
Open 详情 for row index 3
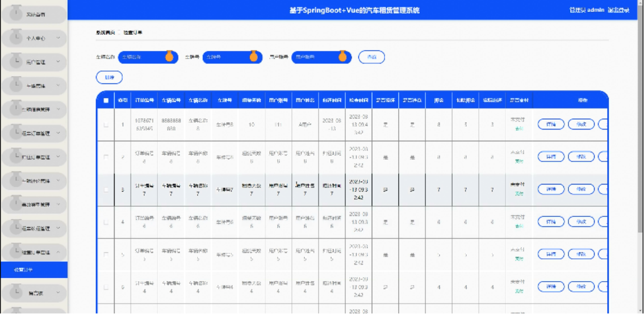tap(551, 189)
